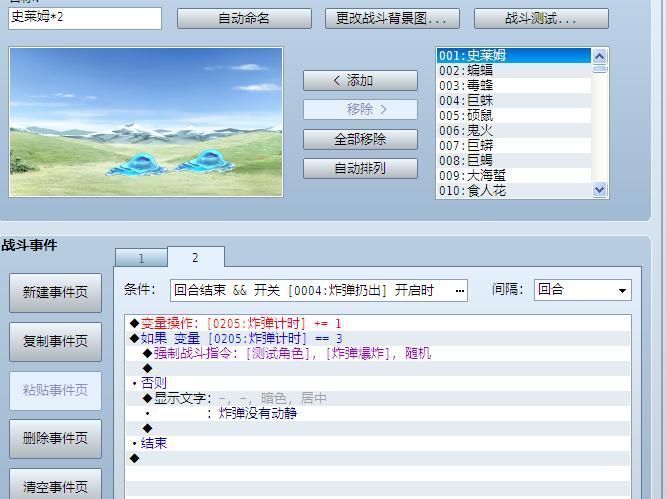Image resolution: width=666 pixels, height=499 pixels.
Task: Select the 否则 branch line
Action: coord(378,383)
